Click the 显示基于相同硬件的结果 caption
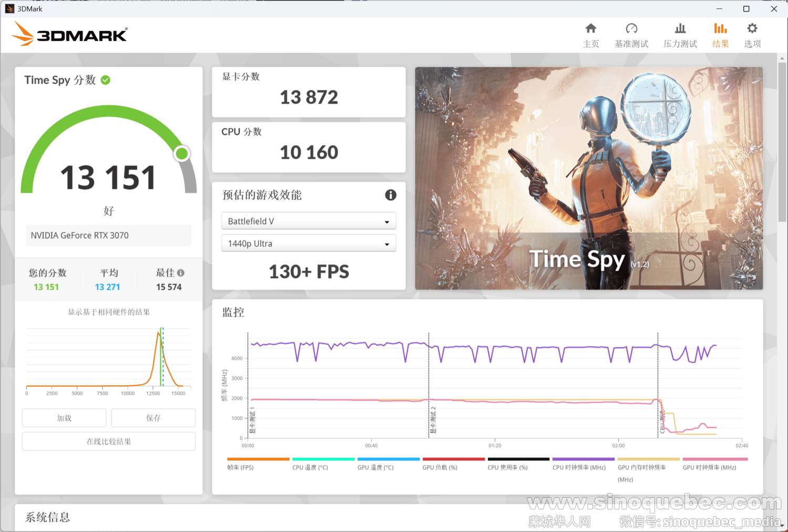The width and height of the screenshot is (788, 532). tap(109, 312)
